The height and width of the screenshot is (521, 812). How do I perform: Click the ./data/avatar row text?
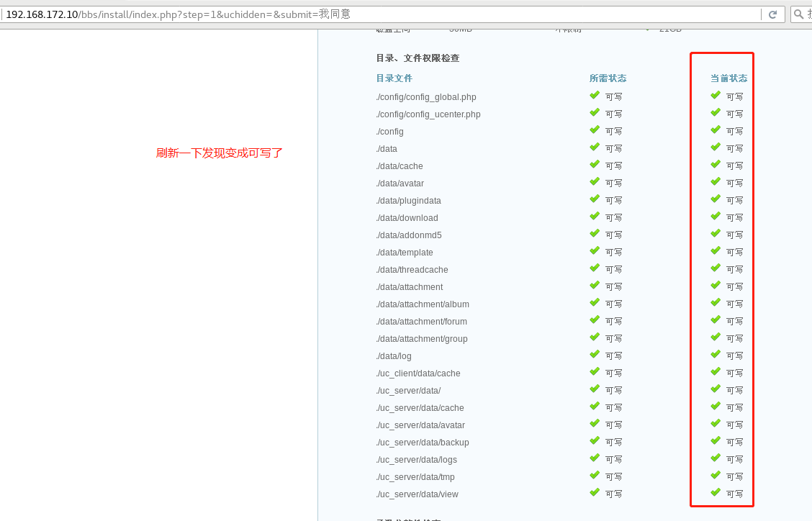[x=400, y=184]
